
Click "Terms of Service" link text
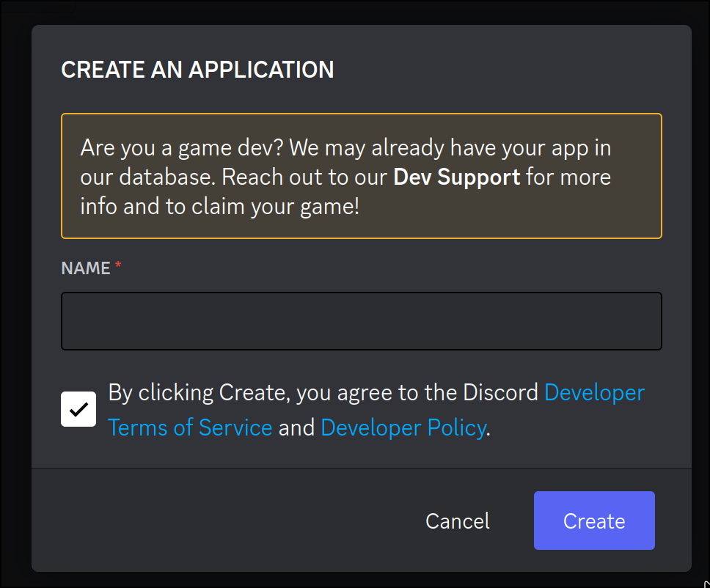pyautogui.click(x=190, y=427)
